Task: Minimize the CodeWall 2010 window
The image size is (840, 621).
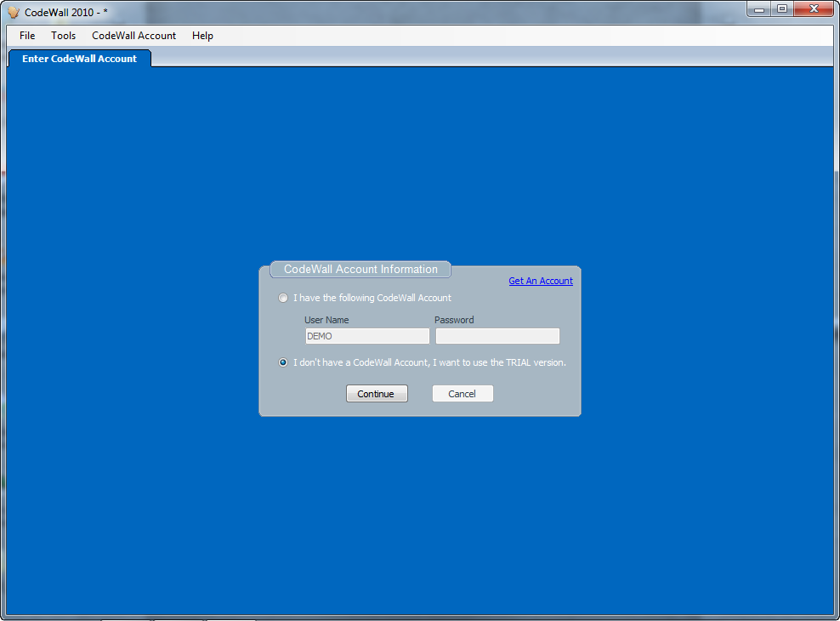Action: coord(758,9)
